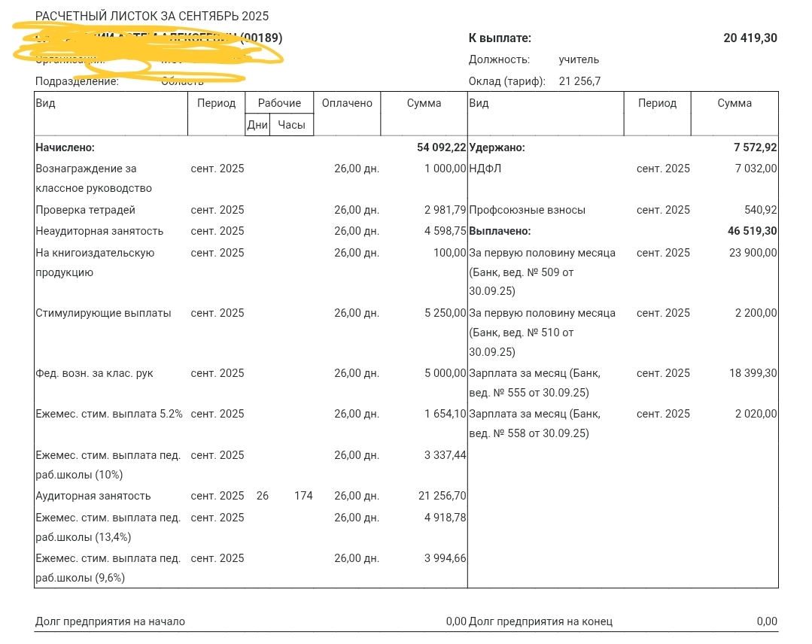
Task: Click the payslip title 'РАСЧЕТНЫЙ ЛИСТОК ЗА СЕНТЯБРЬ 2025'
Action: pyautogui.click(x=152, y=16)
